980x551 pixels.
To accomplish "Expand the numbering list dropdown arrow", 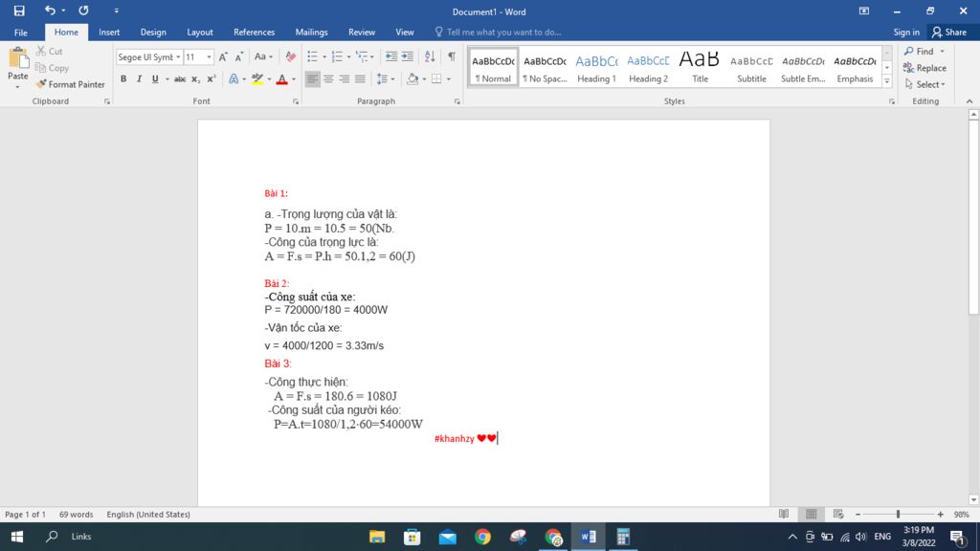I will coord(348,56).
